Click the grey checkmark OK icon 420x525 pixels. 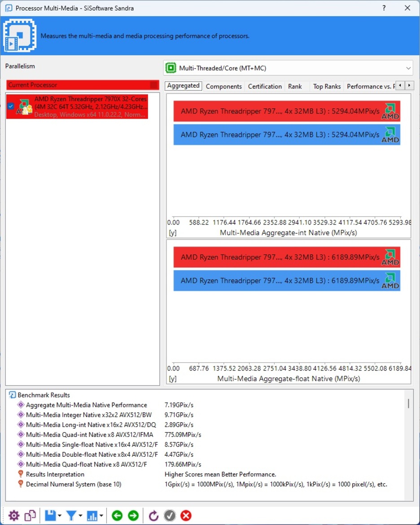170,515
